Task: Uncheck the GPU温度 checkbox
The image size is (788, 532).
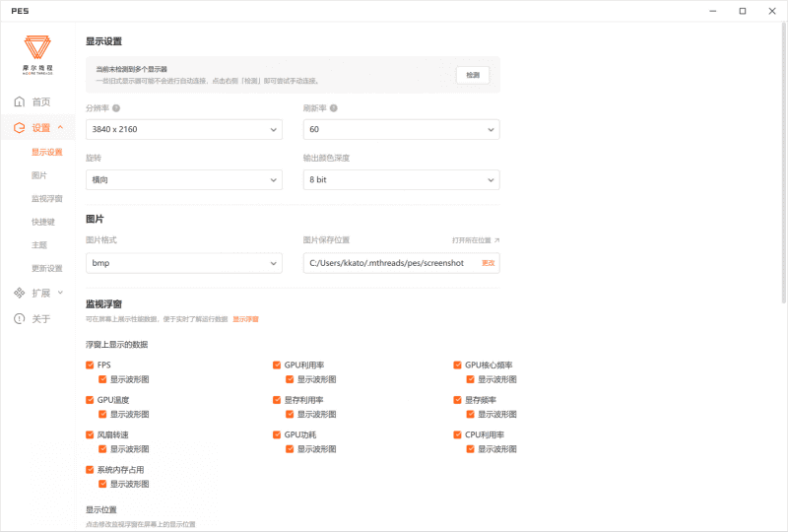Action: click(90, 400)
